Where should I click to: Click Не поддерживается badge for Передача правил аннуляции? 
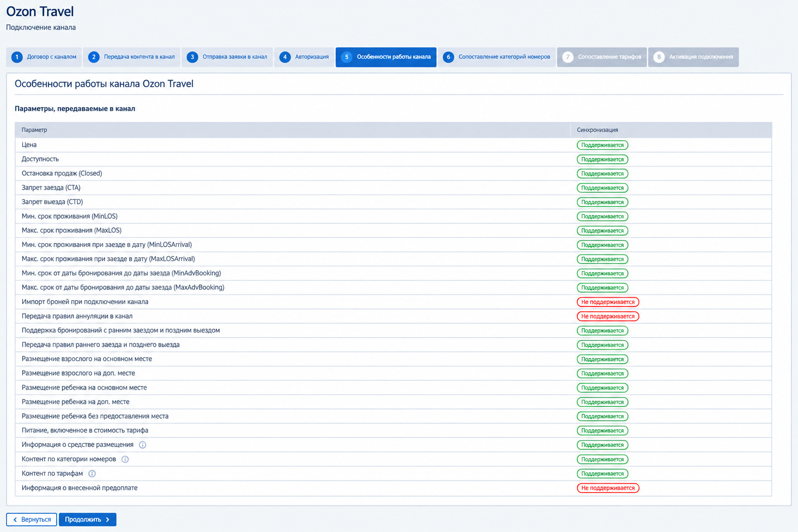[608, 316]
